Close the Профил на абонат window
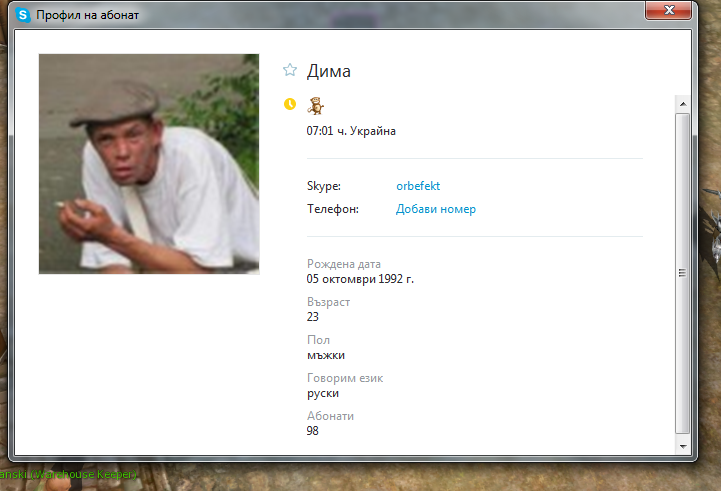Image resolution: width=721 pixels, height=491 pixels. 669,10
